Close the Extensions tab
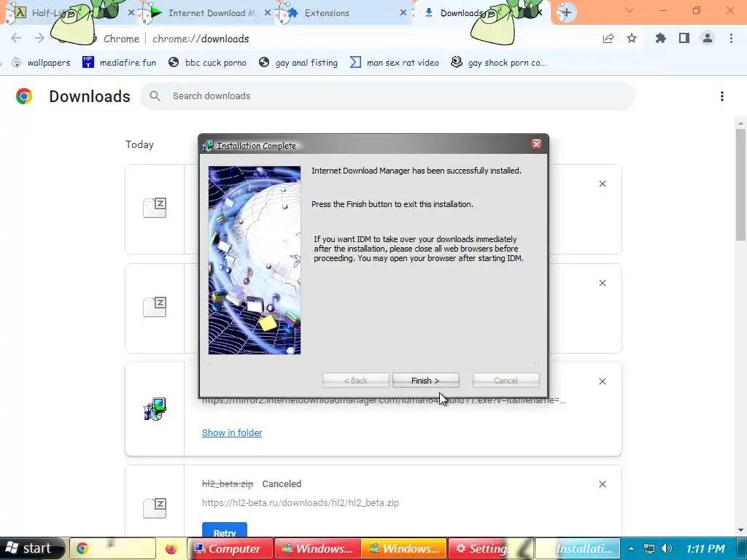Screen dimensions: 747x560 [x=403, y=13]
